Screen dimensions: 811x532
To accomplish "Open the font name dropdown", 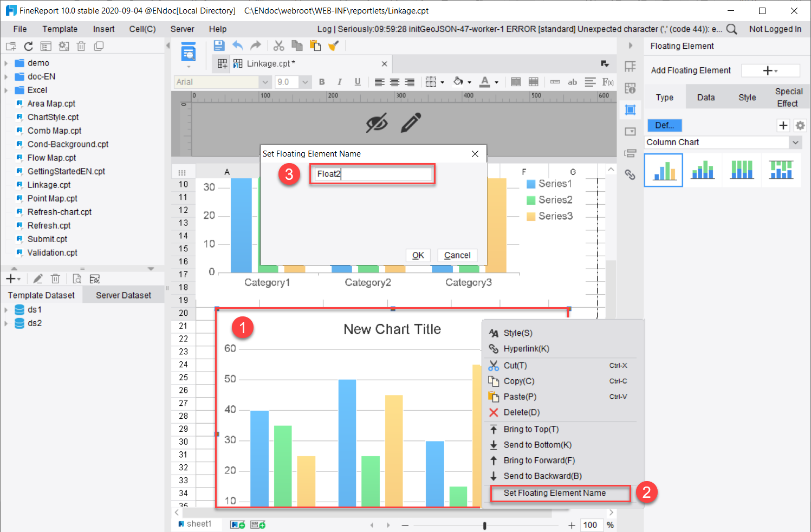I will click(x=265, y=82).
